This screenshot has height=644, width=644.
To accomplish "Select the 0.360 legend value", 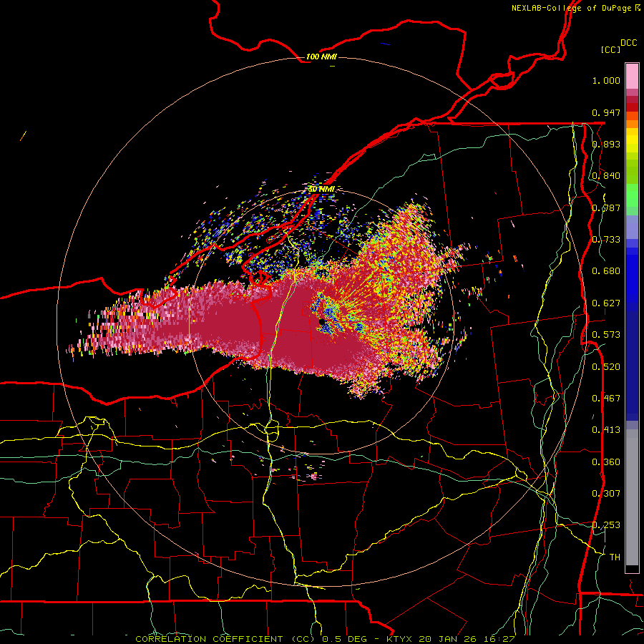I will coord(606,462).
